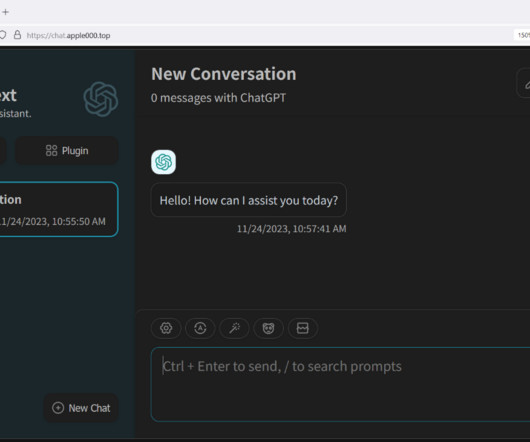
Task: Open the magic wand prompts icon
Action: tap(234, 328)
